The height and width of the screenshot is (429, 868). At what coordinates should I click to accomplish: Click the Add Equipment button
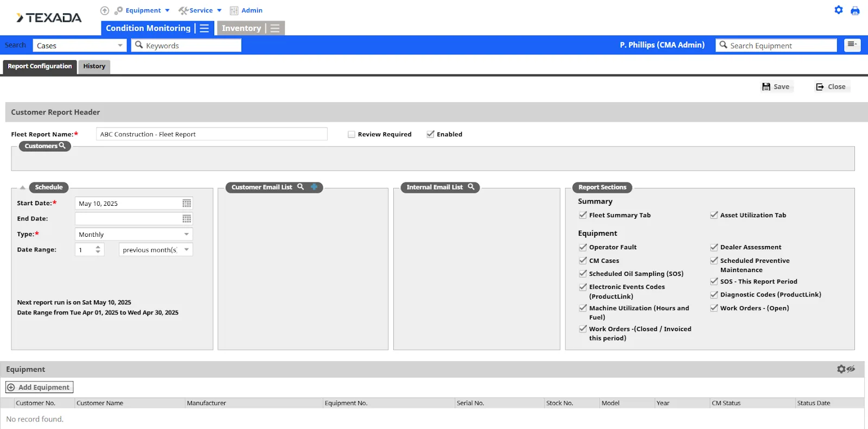pyautogui.click(x=39, y=387)
